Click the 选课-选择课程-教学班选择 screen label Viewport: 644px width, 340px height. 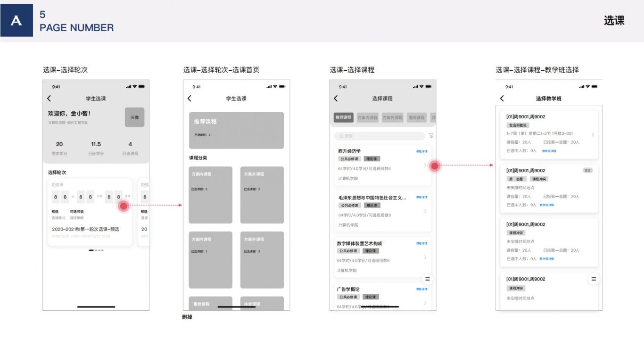pyautogui.click(x=537, y=70)
